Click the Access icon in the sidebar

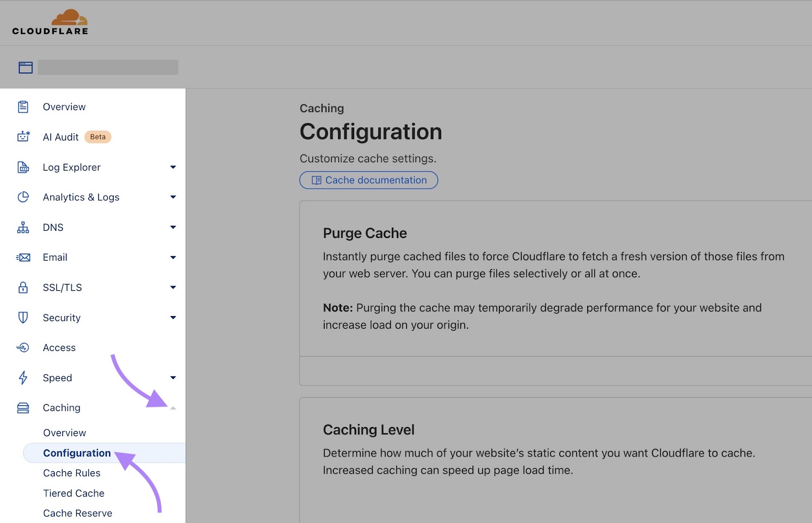coord(23,347)
